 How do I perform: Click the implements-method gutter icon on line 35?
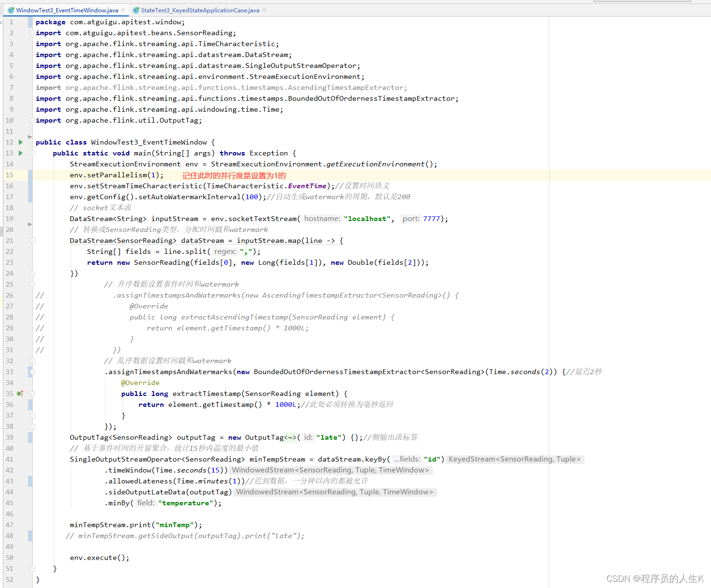[20, 394]
